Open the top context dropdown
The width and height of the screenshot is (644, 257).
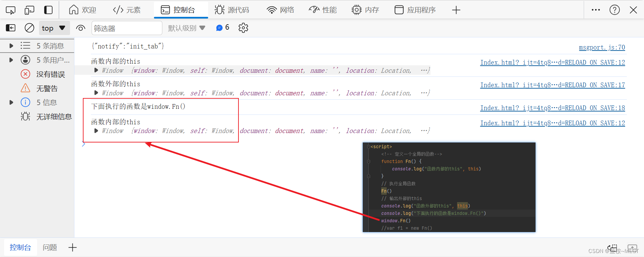pos(54,28)
